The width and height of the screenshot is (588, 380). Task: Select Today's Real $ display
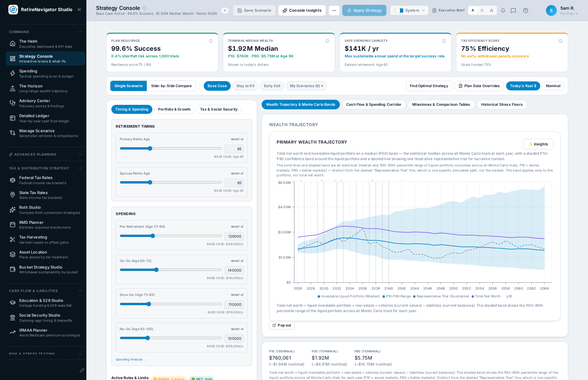(x=523, y=86)
